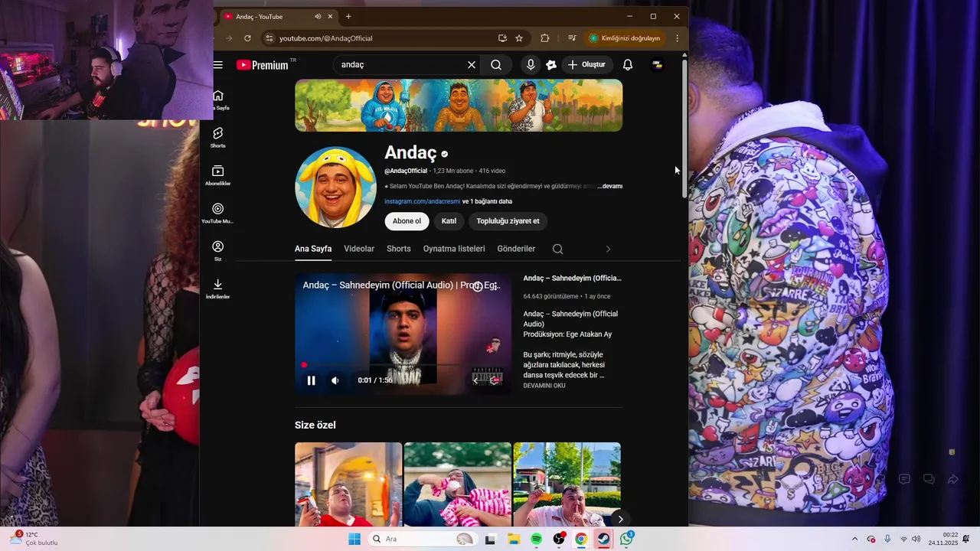
Task: Clear the search text with the X icon
Action: coord(472,65)
